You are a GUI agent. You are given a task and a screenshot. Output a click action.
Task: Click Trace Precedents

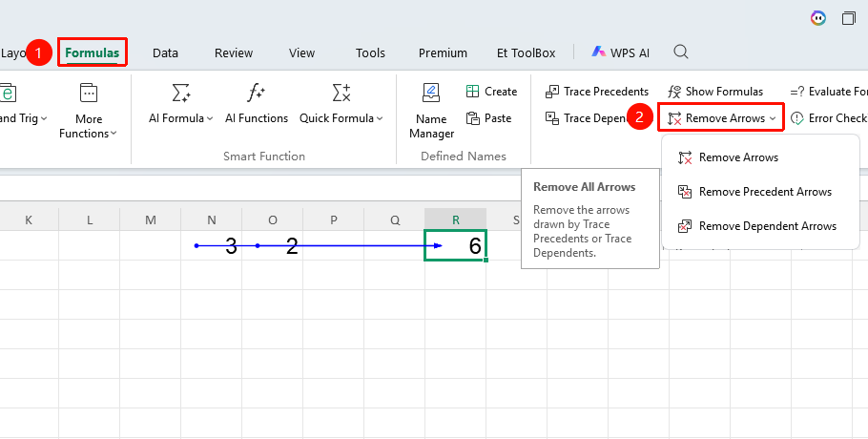pyautogui.click(x=597, y=92)
